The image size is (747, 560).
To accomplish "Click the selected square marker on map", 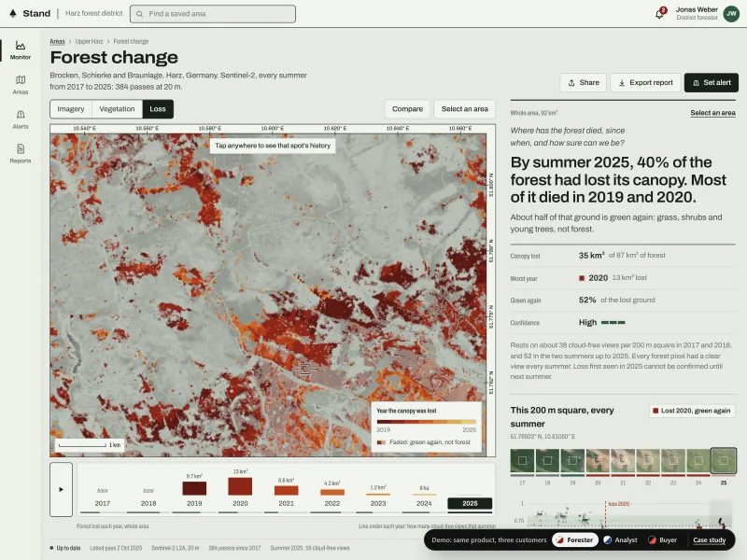I will point(305,369).
